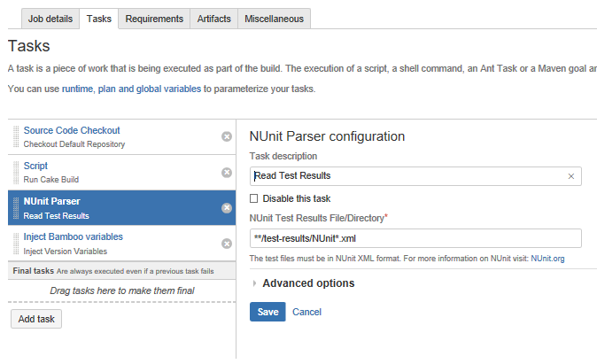Remove the Source Code Checkout task
The width and height of the screenshot is (597, 364).
click(x=227, y=136)
